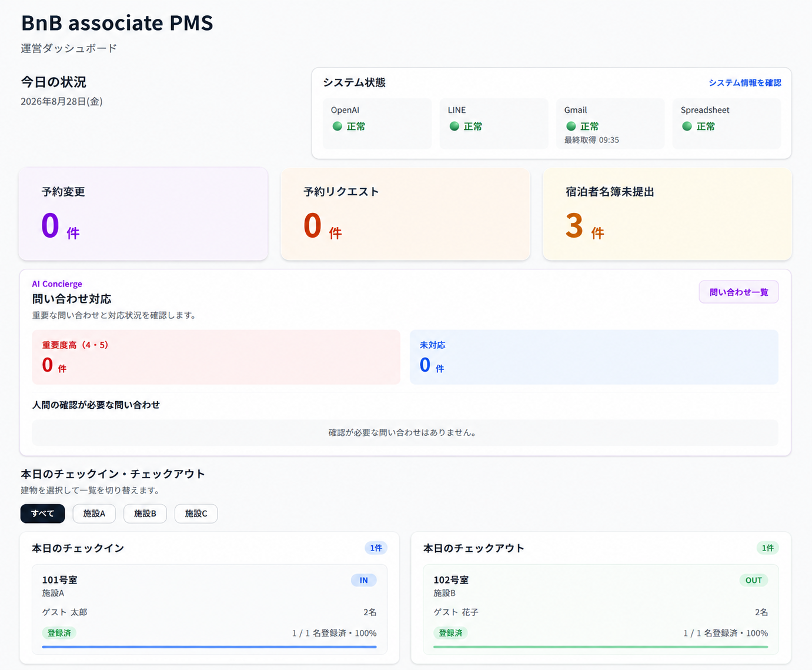Open the 宿泊者名簿未提出 card
Screen dimensions: 812x670
pos(667,214)
